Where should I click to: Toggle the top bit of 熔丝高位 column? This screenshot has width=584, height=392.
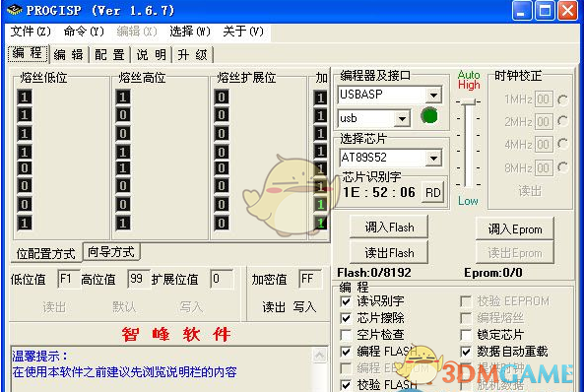point(123,98)
